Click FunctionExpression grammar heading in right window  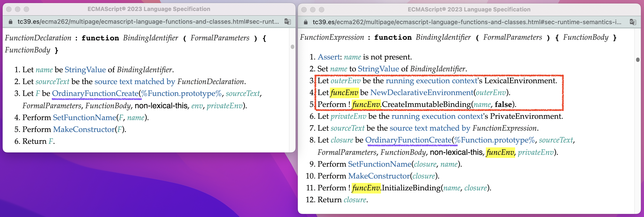(332, 37)
